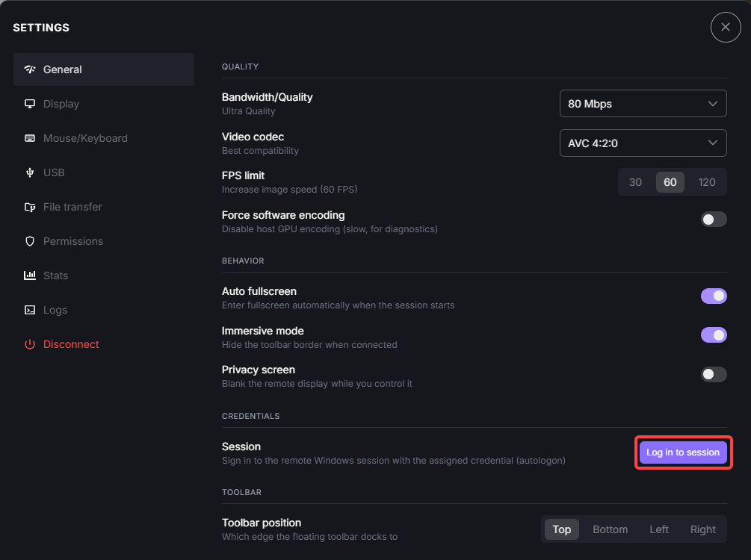Disable the Immersive mode toggle

click(x=714, y=335)
